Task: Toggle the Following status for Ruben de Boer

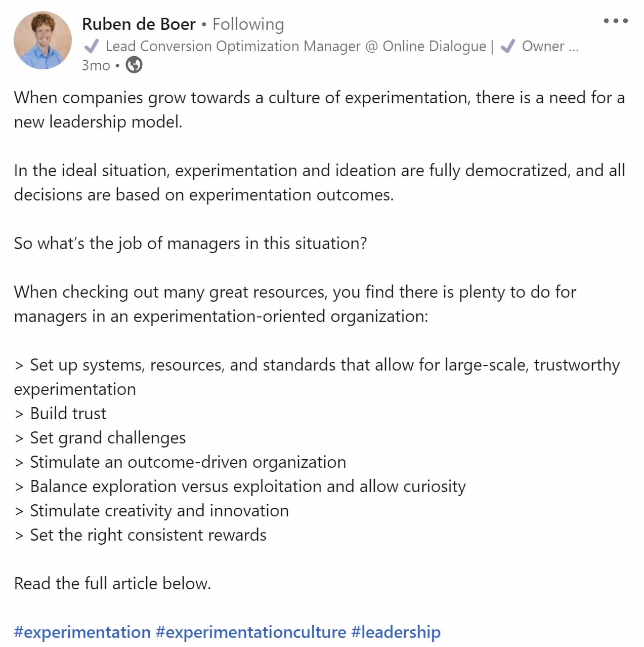Action: (x=247, y=24)
